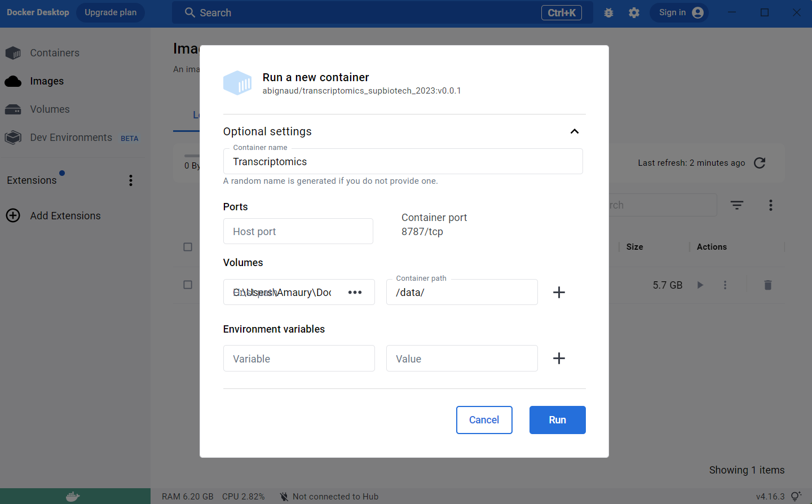812x504 pixels.
Task: Collapse the Optional settings section
Action: tap(574, 131)
